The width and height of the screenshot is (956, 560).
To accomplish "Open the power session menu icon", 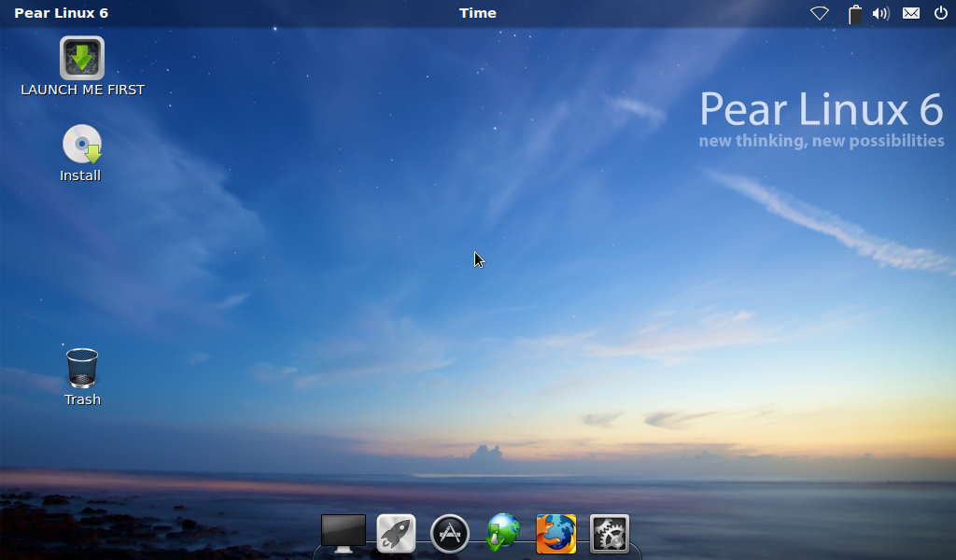I will click(941, 13).
